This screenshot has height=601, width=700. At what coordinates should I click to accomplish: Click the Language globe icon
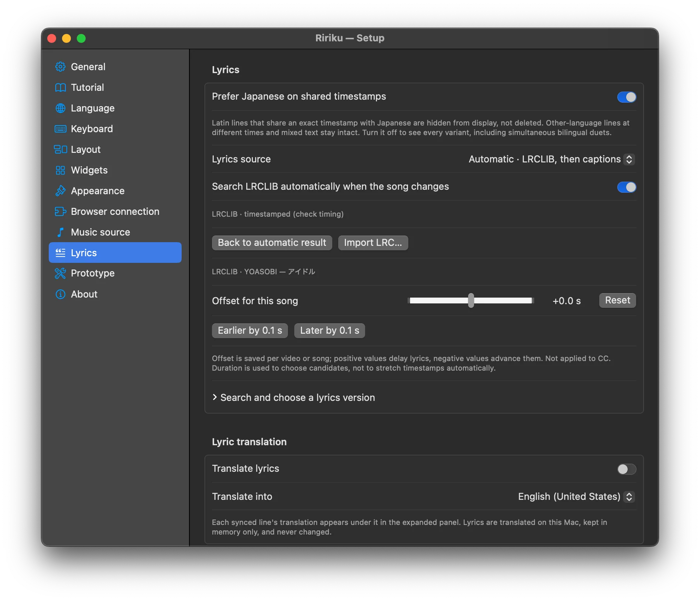point(60,108)
